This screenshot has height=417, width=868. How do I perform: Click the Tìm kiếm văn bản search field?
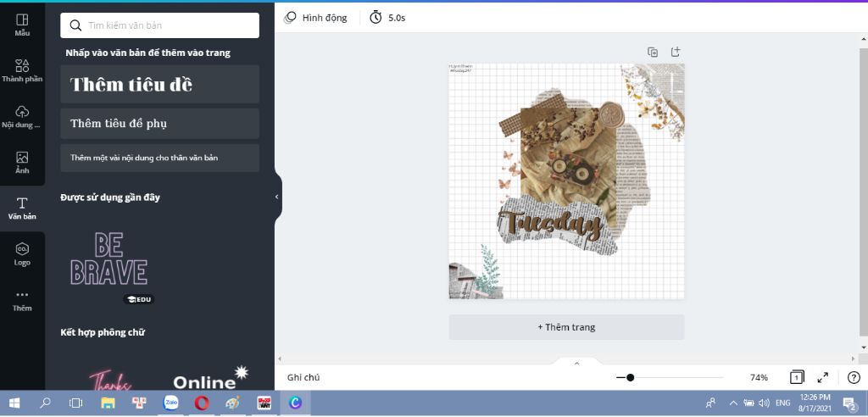point(159,25)
